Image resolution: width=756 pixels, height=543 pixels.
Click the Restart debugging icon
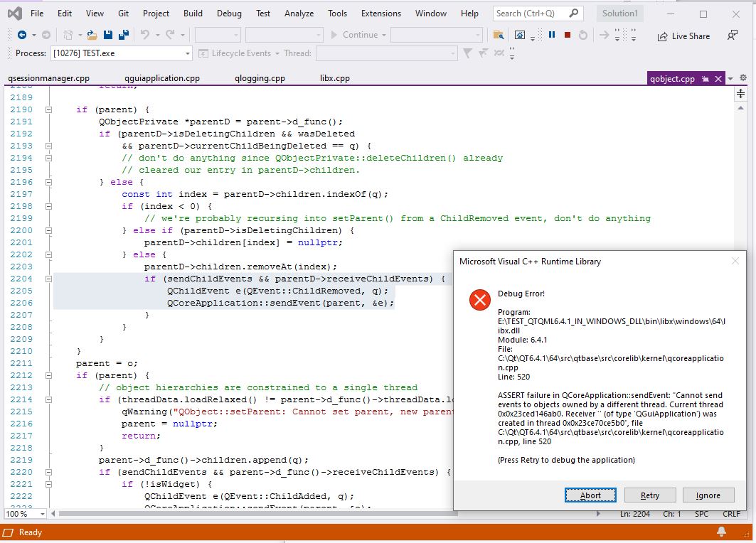coord(583,35)
